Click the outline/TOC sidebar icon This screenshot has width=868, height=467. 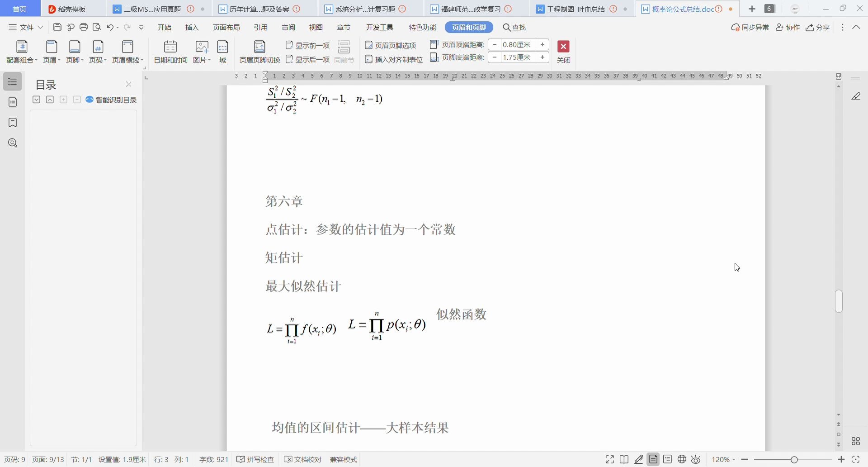coord(13,82)
